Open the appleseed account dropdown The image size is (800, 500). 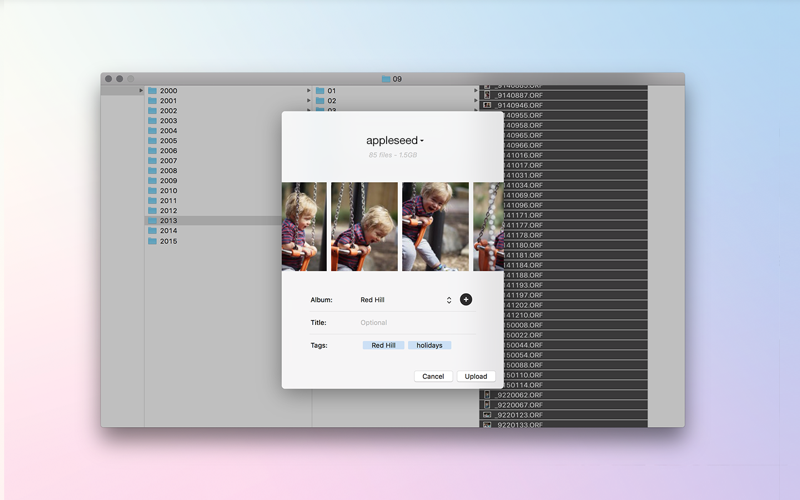coord(394,140)
